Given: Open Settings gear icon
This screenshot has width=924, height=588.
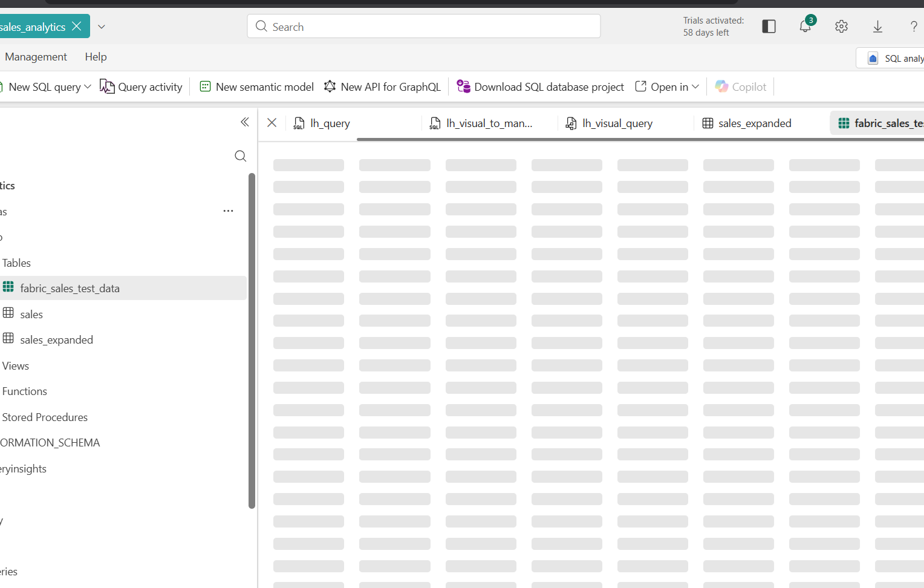Looking at the screenshot, I should click(x=841, y=26).
